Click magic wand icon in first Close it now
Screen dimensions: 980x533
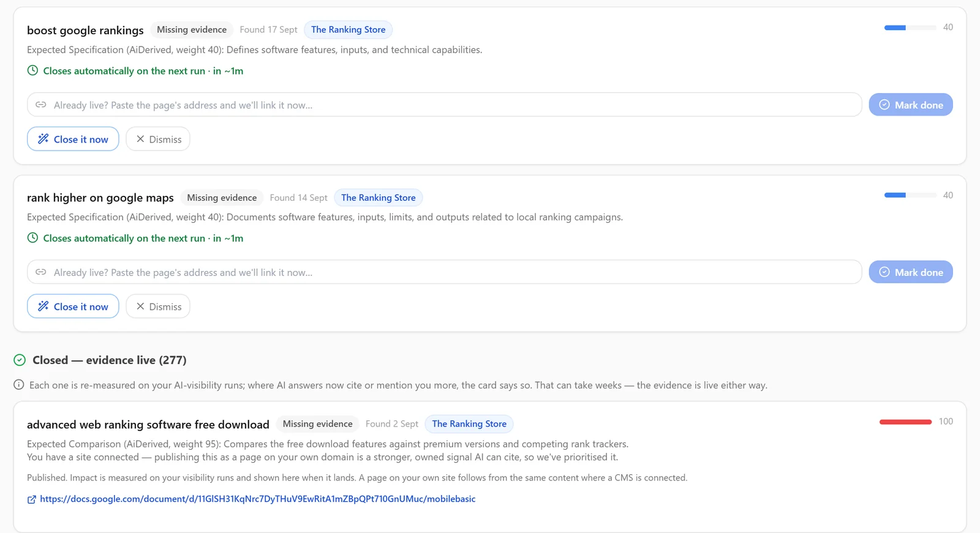pos(43,139)
